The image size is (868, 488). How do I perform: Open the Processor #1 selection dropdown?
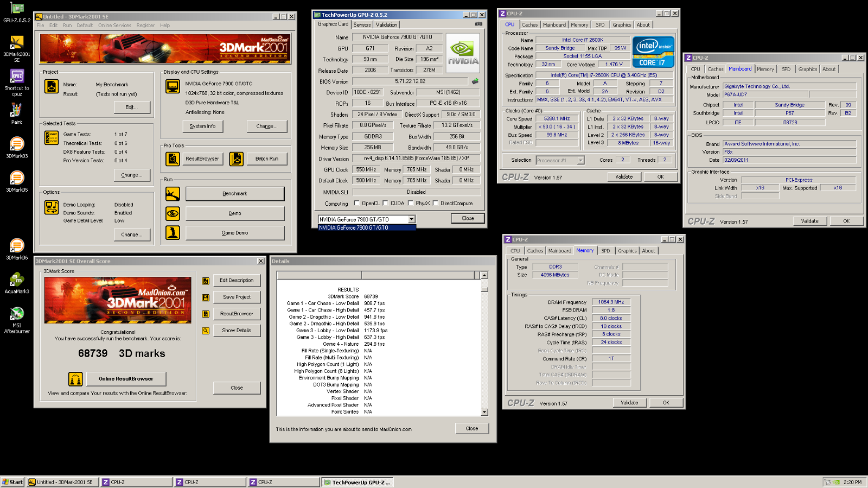click(x=581, y=160)
